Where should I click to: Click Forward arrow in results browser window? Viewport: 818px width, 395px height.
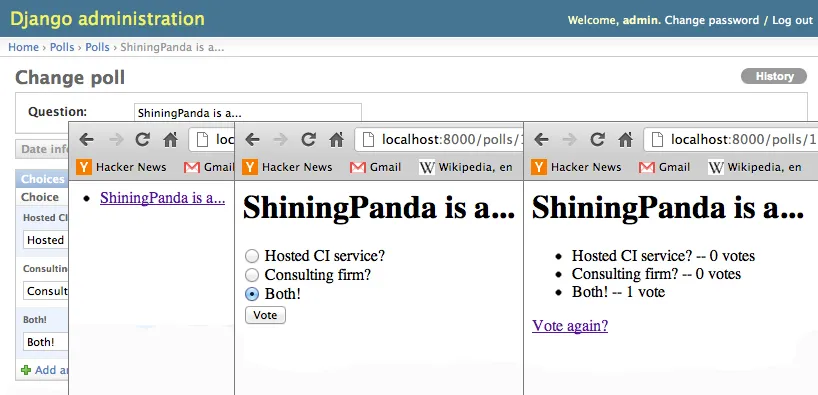[570, 139]
